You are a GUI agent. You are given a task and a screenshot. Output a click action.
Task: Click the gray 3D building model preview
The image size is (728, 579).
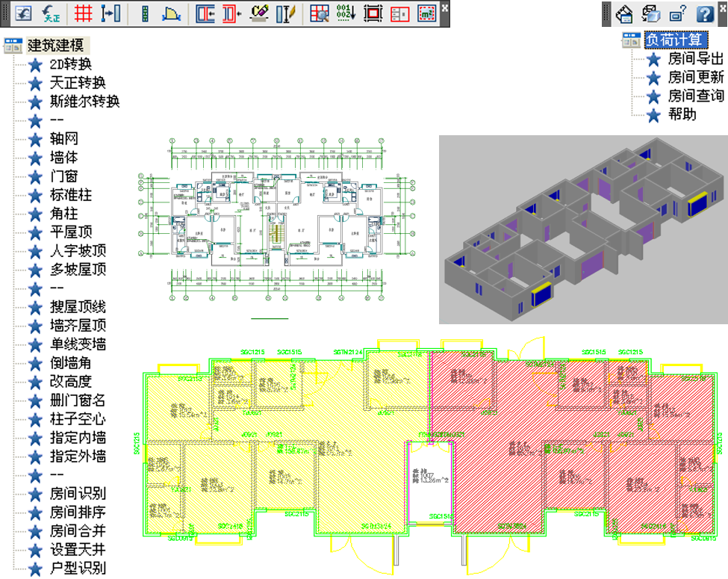(x=582, y=229)
